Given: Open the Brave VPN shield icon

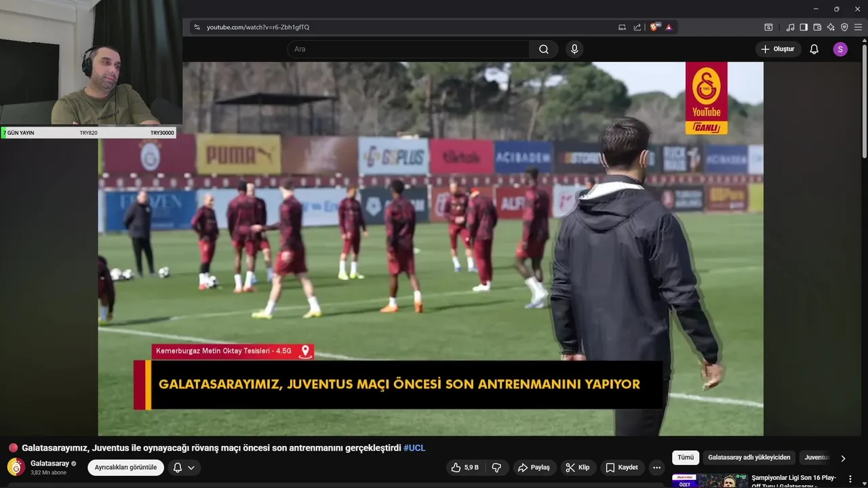Looking at the screenshot, I should click(x=844, y=27).
